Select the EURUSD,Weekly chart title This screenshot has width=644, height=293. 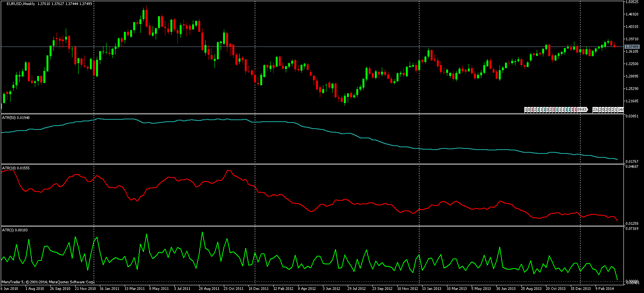20,3
